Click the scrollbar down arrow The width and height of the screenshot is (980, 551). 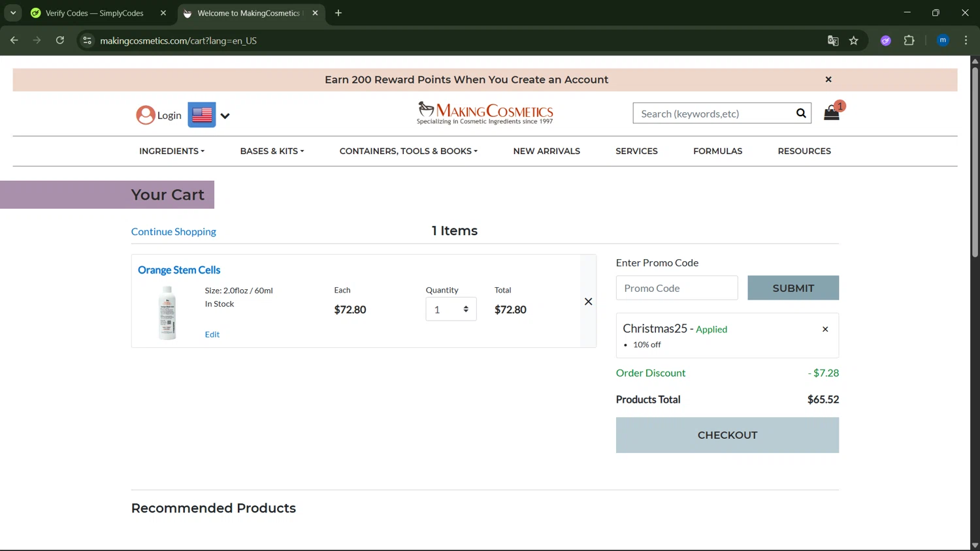[x=975, y=546]
